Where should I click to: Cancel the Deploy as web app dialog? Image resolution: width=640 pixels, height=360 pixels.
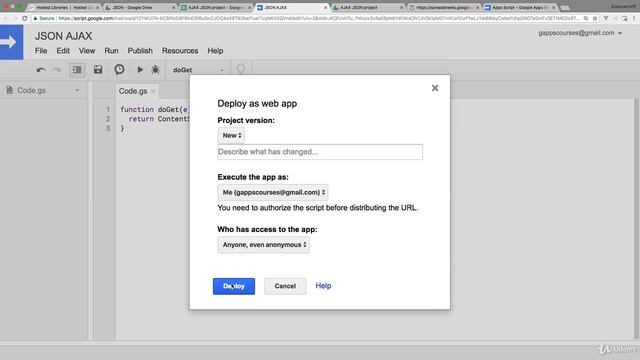pos(285,286)
